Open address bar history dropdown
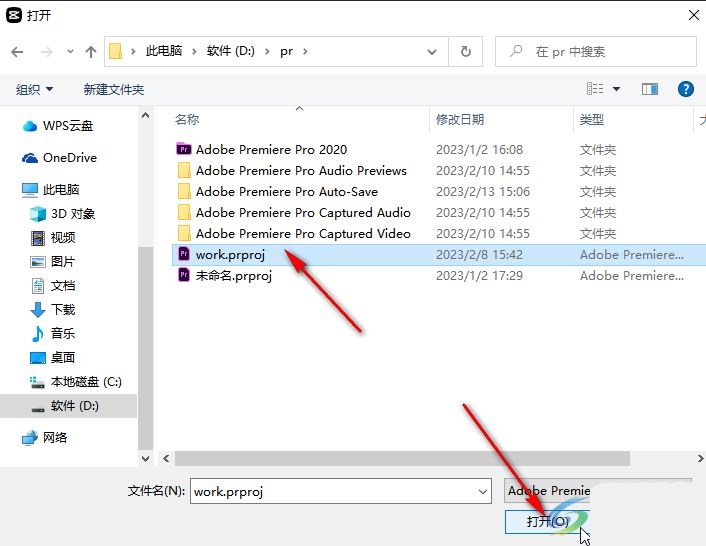This screenshot has height=546, width=706. [x=432, y=52]
